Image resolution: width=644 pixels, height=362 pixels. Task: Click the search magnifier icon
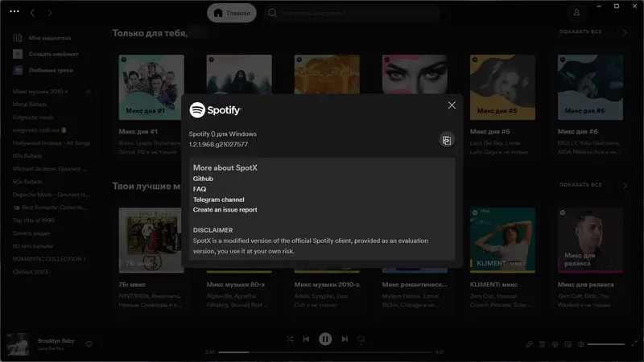[272, 13]
